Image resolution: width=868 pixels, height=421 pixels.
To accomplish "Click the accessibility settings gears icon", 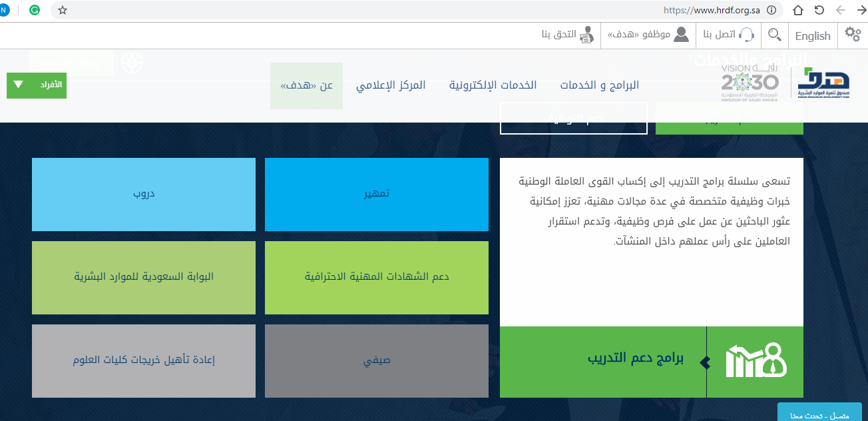I will coord(853,35).
